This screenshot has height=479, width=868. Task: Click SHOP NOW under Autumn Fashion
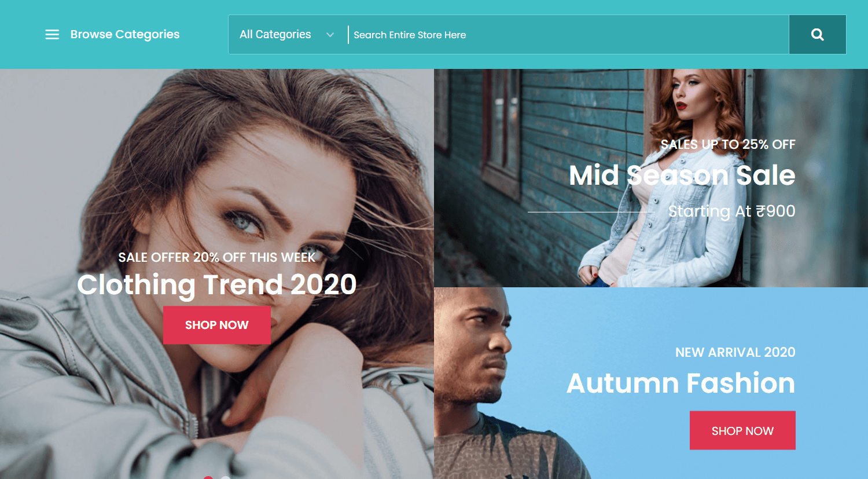(742, 430)
